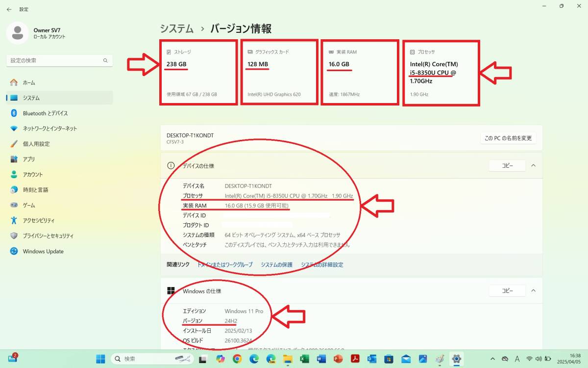The height and width of the screenshot is (368, 588).
Task: Copy the デバイスの仕様 details
Action: [x=507, y=166]
